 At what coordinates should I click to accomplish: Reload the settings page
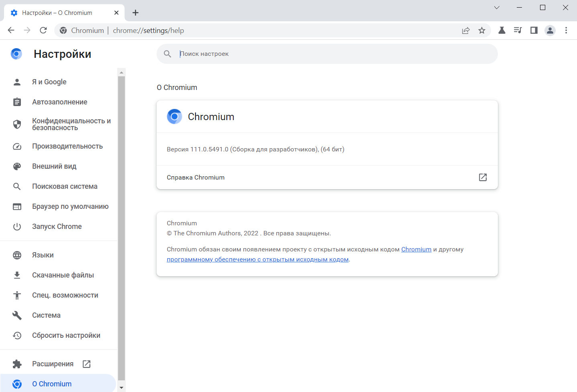[43, 30]
